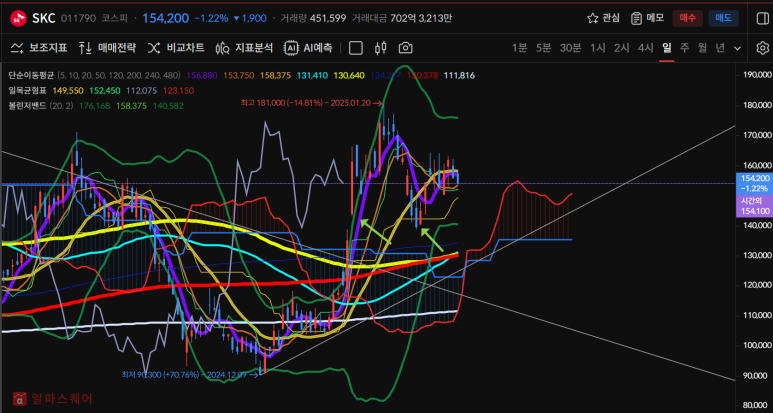Open chart settings gear icon
Screen dimensions: 773x413
(x=762, y=48)
